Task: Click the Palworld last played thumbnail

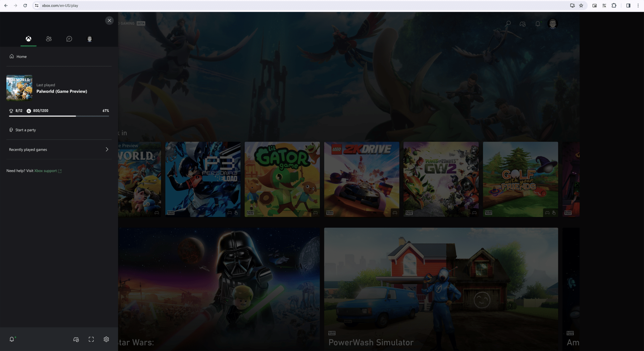Action: [x=19, y=88]
